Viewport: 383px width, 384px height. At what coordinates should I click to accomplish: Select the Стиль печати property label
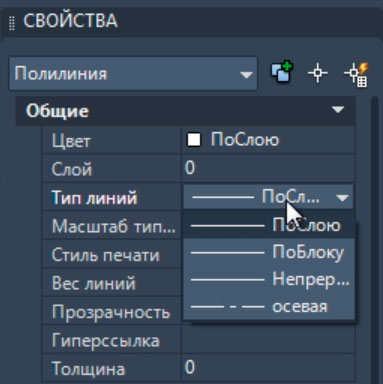[106, 255]
